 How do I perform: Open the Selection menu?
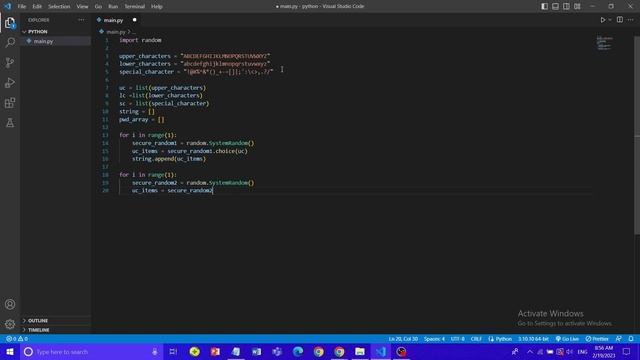(x=59, y=7)
